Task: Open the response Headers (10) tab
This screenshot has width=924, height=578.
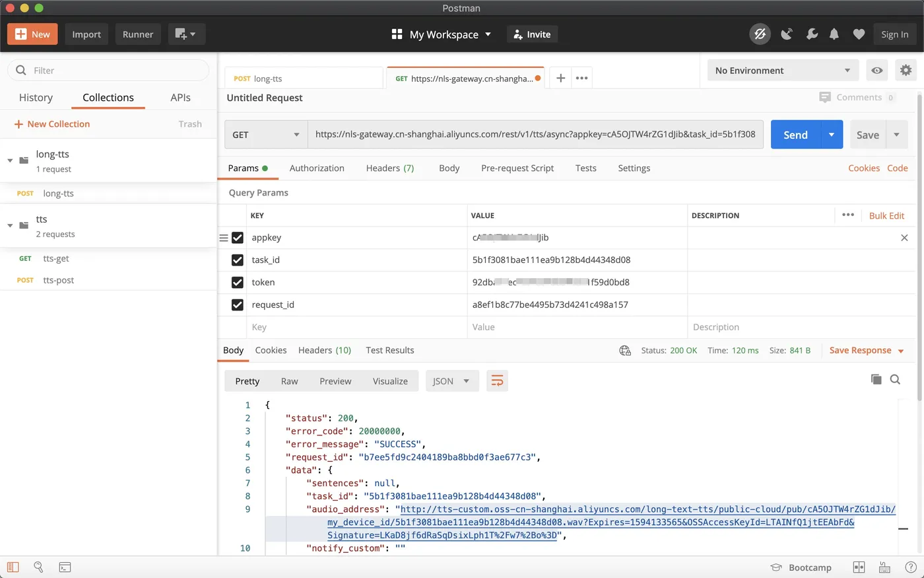Action: pyautogui.click(x=325, y=350)
